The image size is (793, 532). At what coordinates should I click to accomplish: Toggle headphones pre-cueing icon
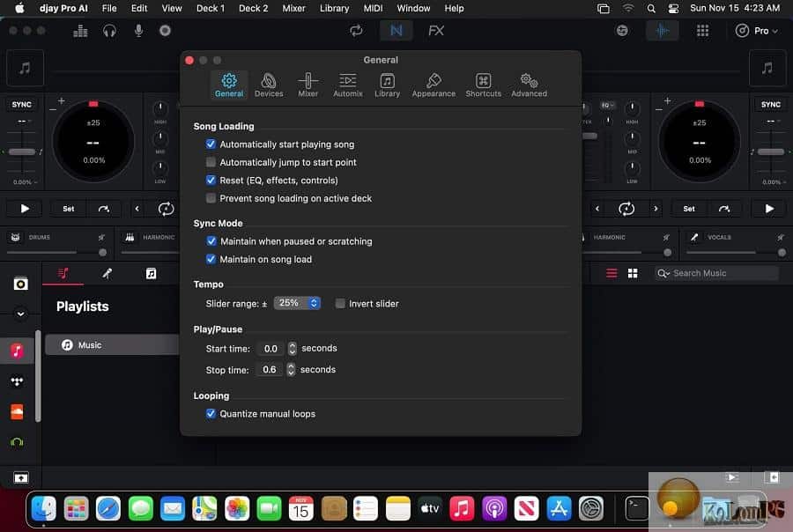click(x=109, y=31)
